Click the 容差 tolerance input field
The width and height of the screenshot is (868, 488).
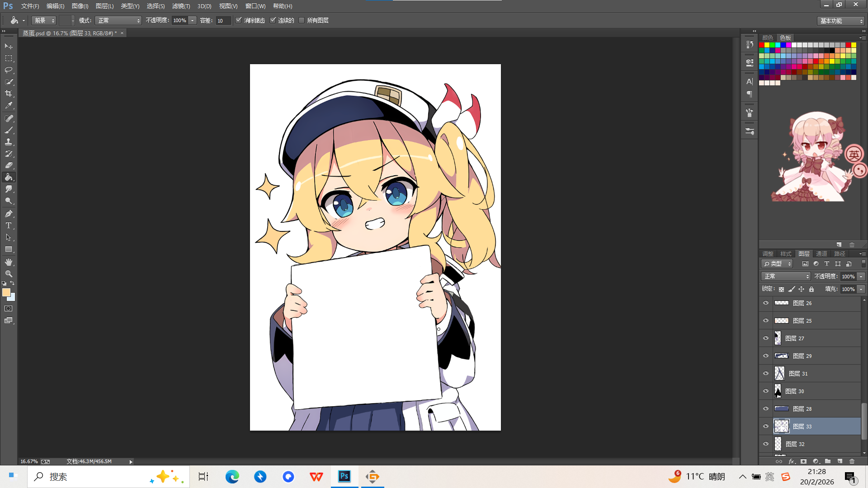223,20
